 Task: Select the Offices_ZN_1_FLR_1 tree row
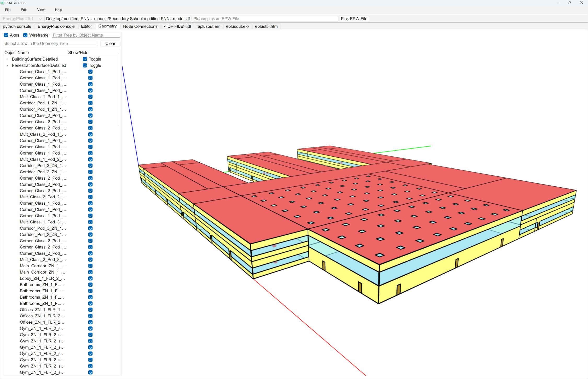42,310
